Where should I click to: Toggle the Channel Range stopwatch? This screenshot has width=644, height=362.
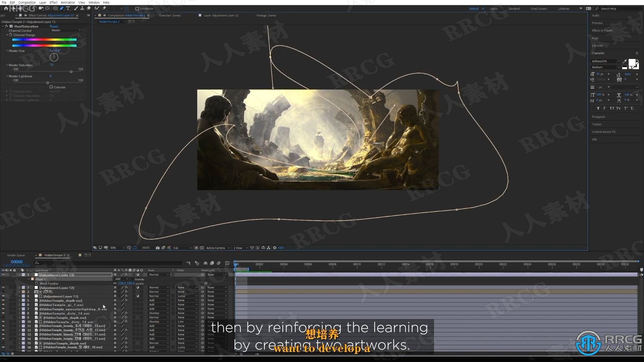[x=11, y=35]
